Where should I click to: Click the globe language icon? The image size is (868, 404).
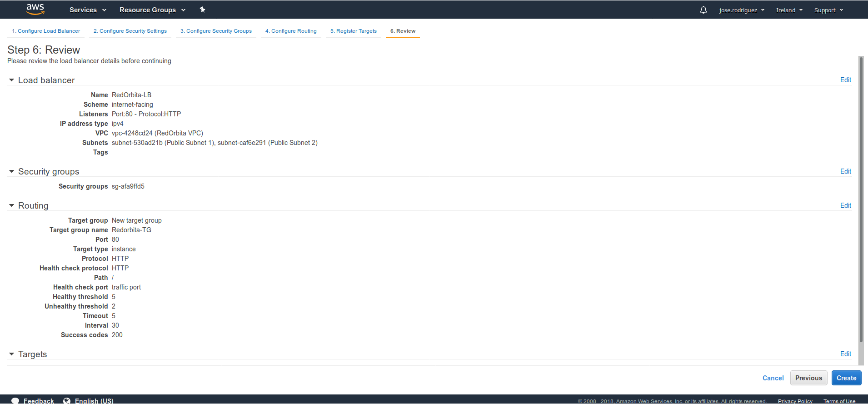tap(67, 400)
